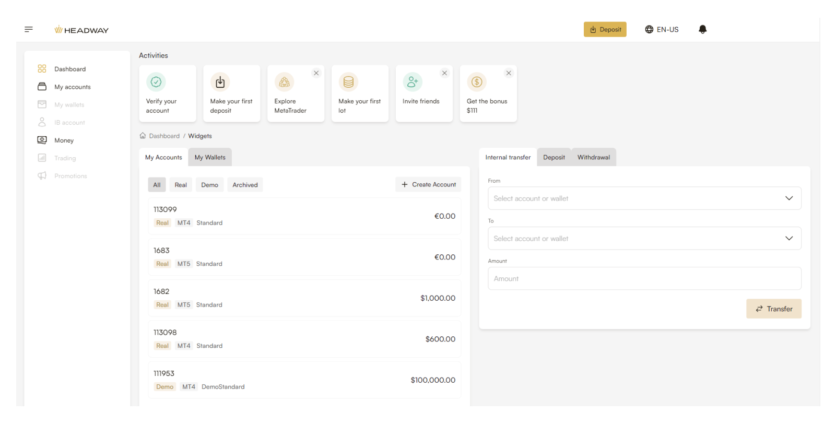Close the Invite friends activity card
Screen dimensions: 836x424
coord(444,73)
